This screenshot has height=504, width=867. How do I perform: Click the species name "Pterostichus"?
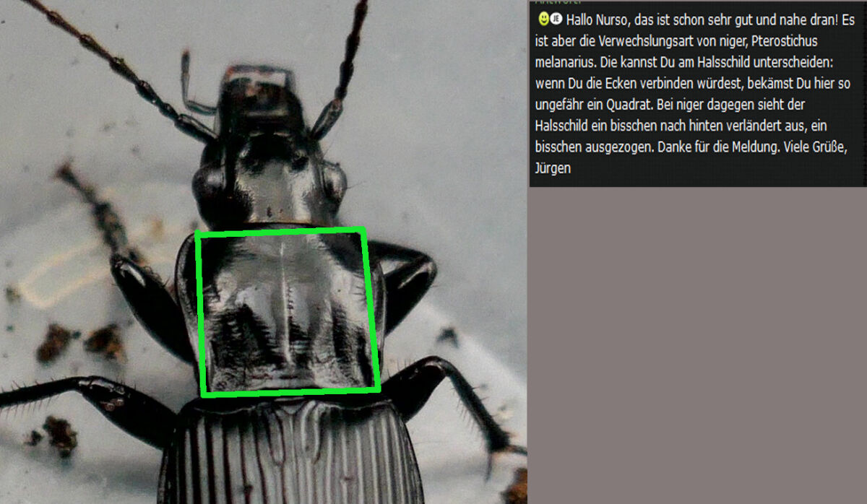coord(785,41)
